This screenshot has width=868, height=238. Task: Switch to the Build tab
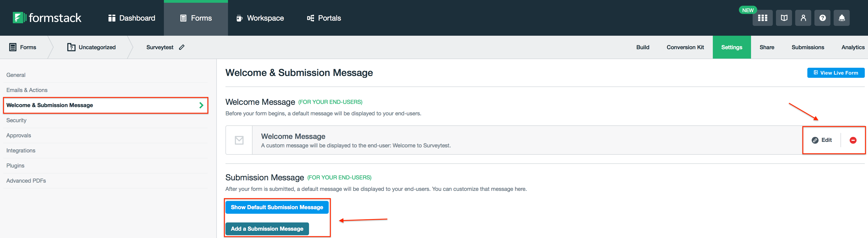point(643,47)
